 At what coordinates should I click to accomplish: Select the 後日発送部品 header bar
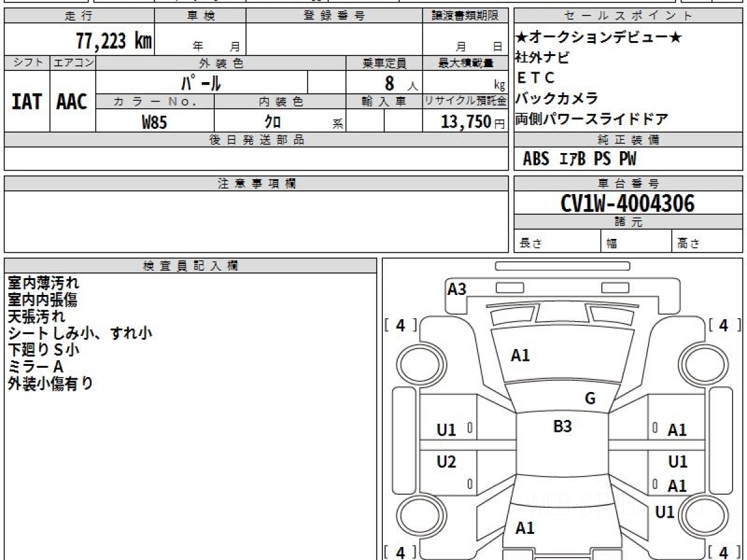click(256, 140)
